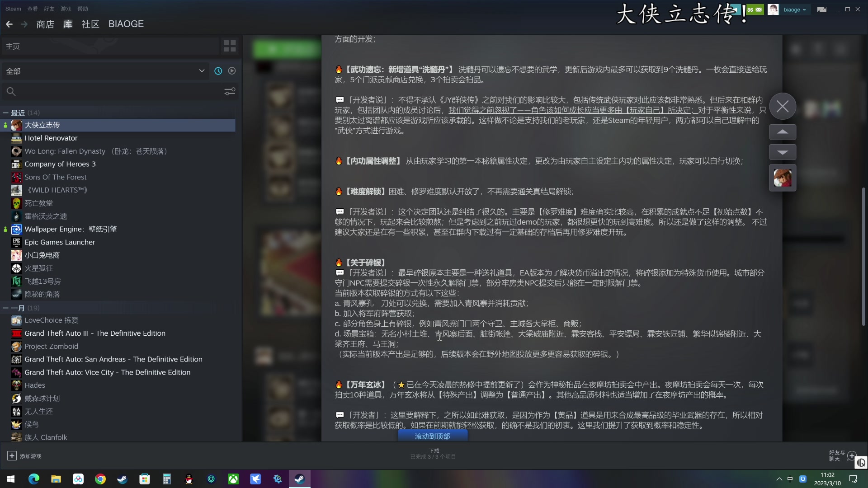The height and width of the screenshot is (488, 868).
Task: Go to the 库 tab
Action: (x=68, y=24)
